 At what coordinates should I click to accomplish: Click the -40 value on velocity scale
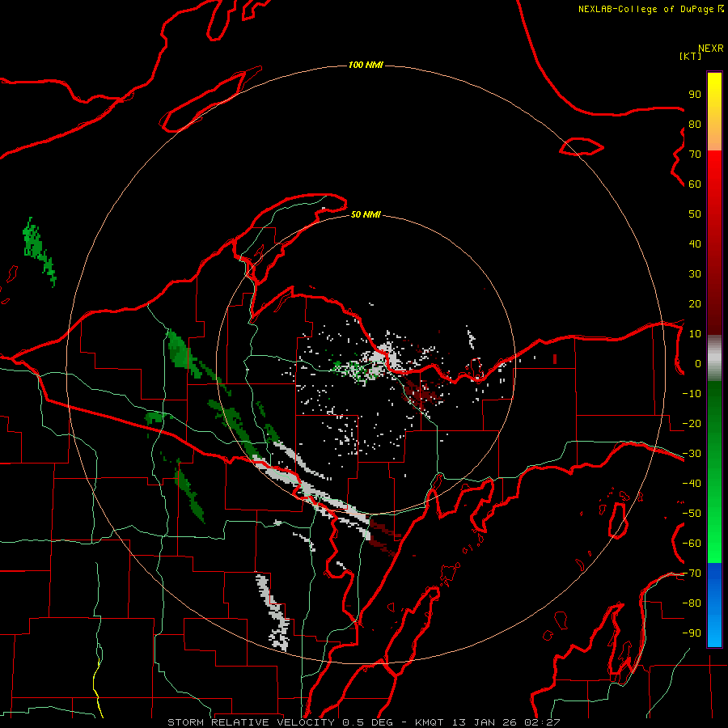(x=692, y=484)
